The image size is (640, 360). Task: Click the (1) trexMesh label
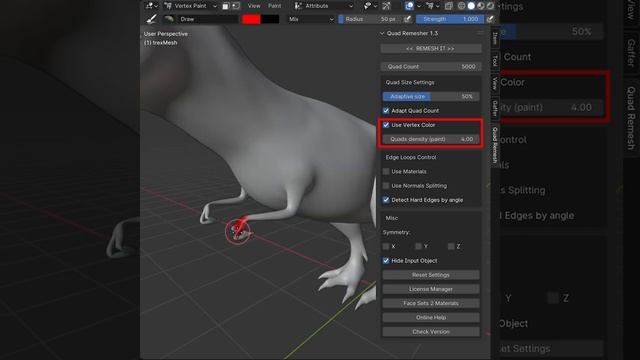pyautogui.click(x=160, y=42)
